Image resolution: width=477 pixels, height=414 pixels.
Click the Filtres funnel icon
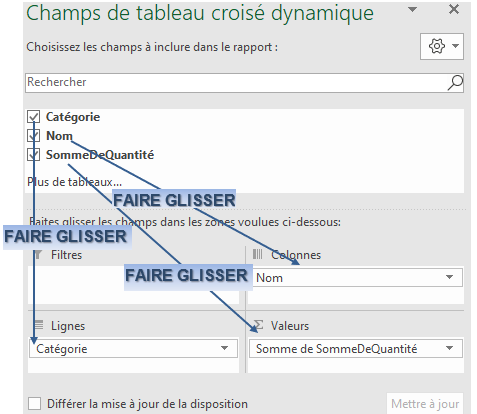tap(38, 255)
